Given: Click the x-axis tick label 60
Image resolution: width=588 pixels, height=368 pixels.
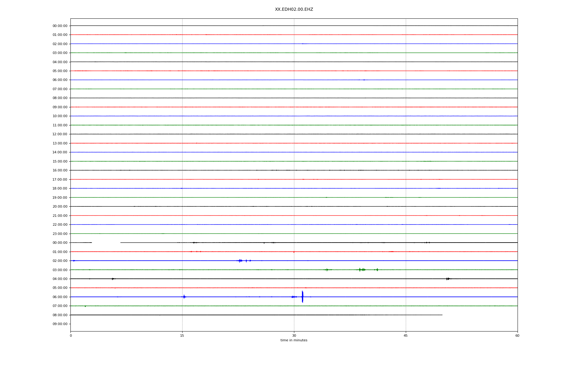Looking at the screenshot, I should 517,335.
